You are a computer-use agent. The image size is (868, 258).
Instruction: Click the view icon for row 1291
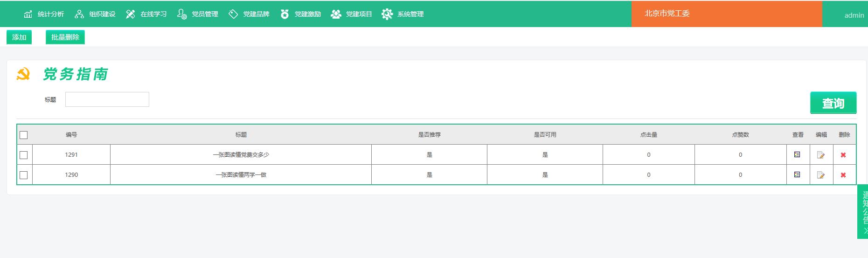[797, 154]
